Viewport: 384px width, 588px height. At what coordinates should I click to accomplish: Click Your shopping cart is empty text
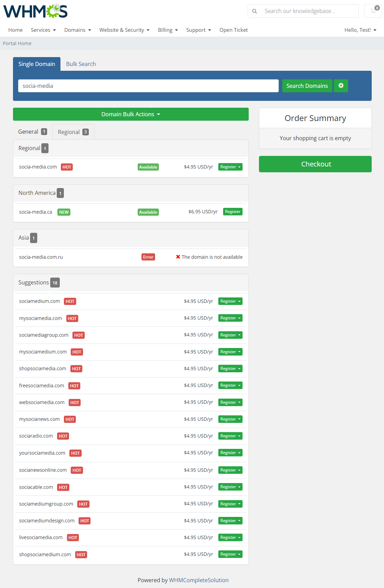pyautogui.click(x=315, y=138)
